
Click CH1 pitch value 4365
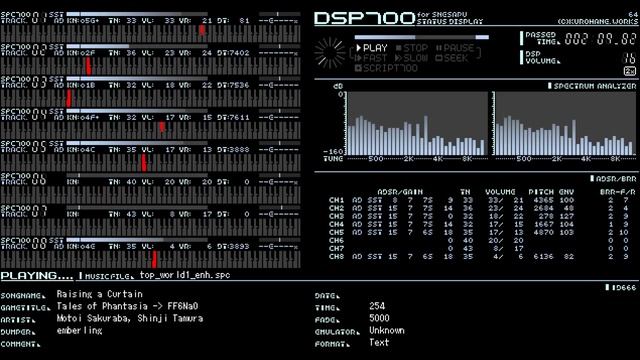click(543, 200)
